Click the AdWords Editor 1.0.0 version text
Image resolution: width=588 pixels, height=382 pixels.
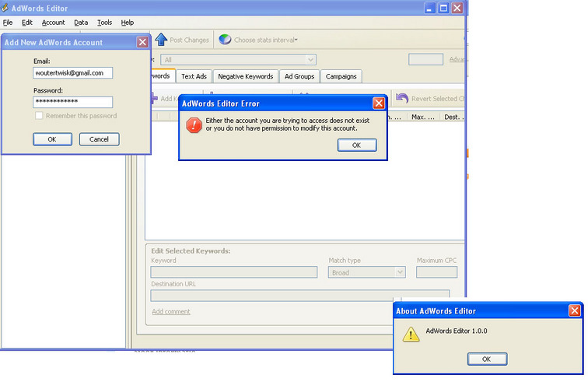point(457,331)
